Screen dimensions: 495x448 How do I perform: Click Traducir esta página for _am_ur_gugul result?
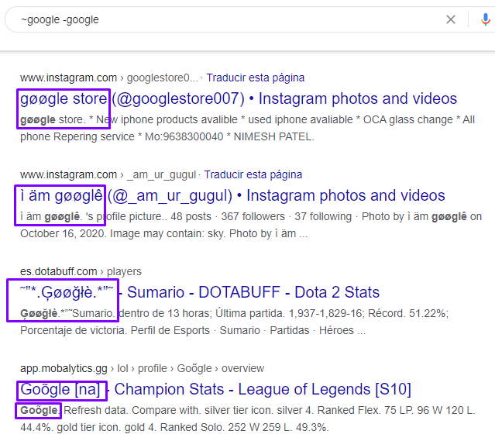253,174
